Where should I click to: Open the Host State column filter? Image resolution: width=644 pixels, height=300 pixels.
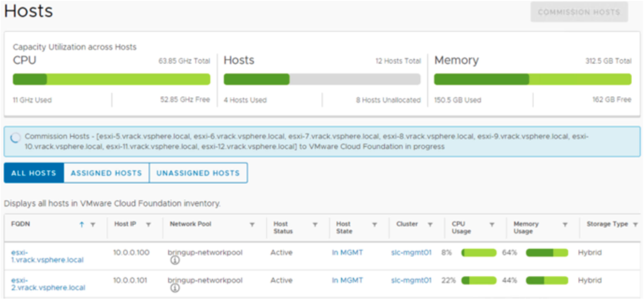[374, 224]
